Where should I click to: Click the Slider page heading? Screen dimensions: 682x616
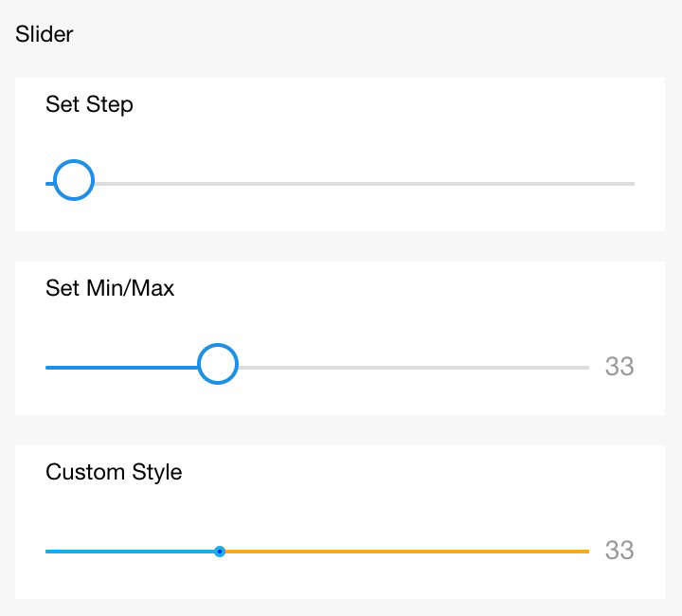pyautogui.click(x=45, y=35)
